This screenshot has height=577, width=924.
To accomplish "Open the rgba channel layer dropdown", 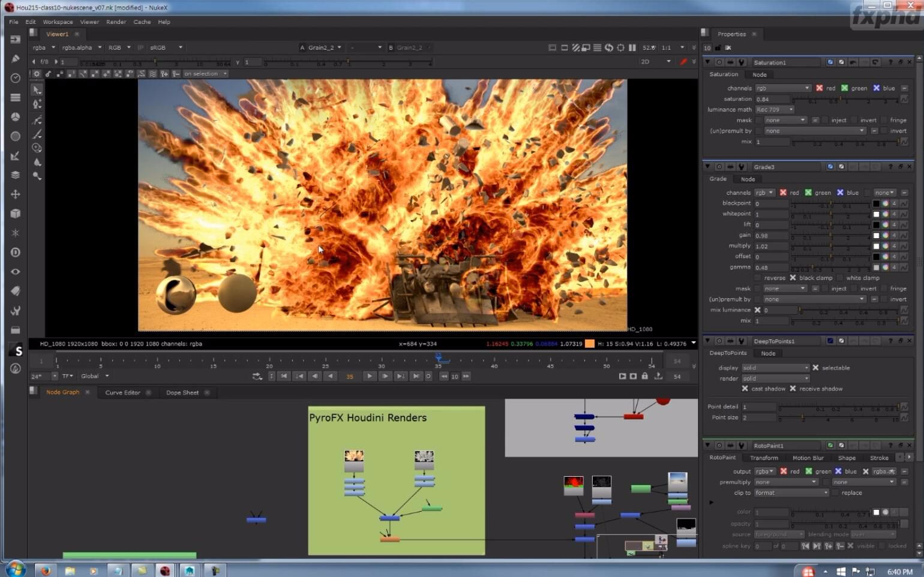I will point(44,47).
